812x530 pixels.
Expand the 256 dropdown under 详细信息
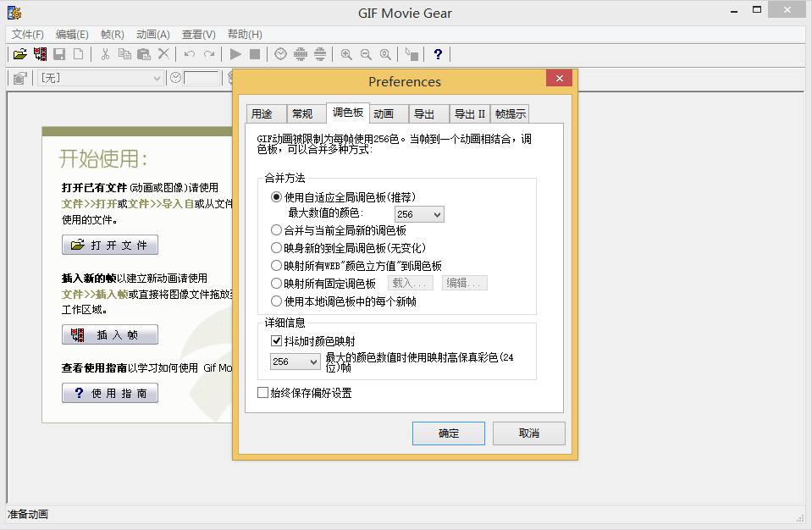[x=295, y=362]
